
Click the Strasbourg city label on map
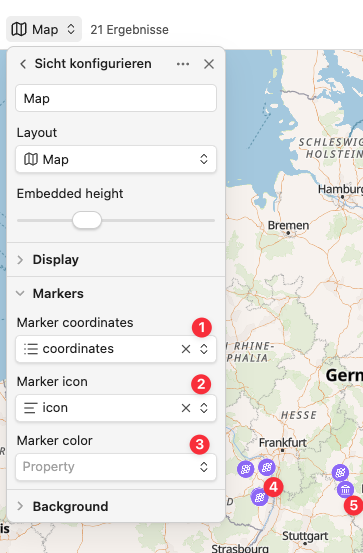click(x=240, y=549)
